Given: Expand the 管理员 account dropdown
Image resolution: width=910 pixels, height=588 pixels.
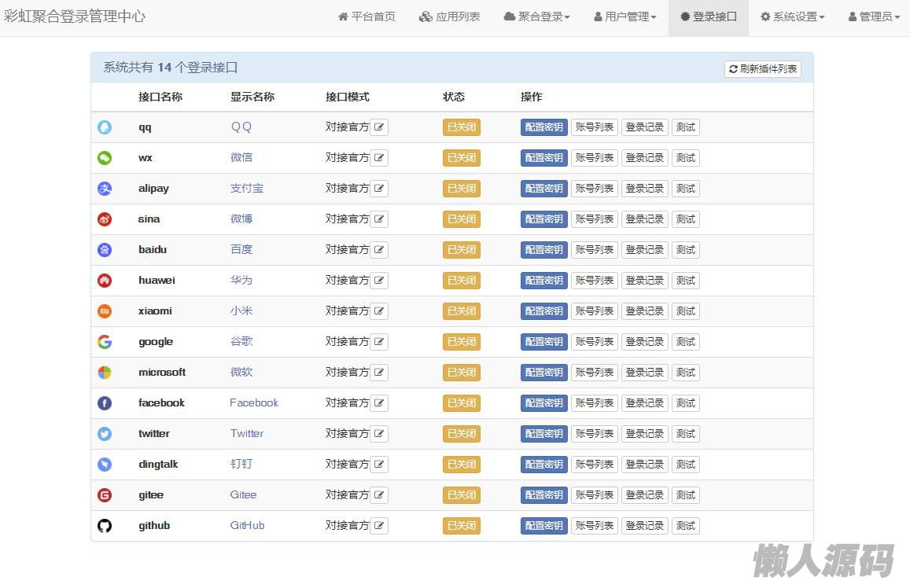Looking at the screenshot, I should pyautogui.click(x=874, y=17).
